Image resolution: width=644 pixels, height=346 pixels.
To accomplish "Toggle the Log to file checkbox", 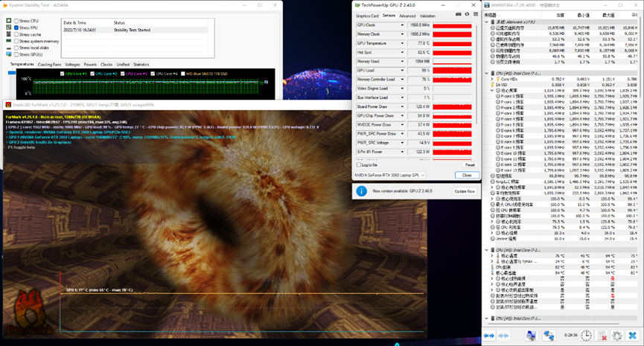I will pos(358,164).
